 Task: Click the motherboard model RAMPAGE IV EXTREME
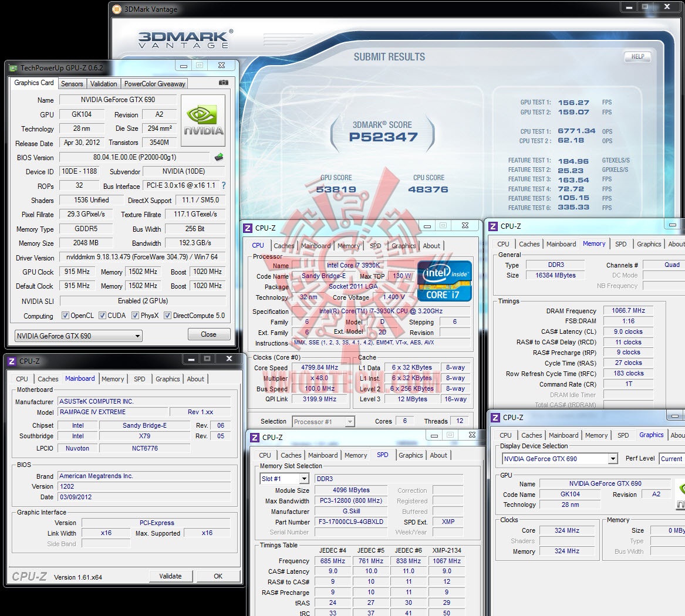(113, 412)
